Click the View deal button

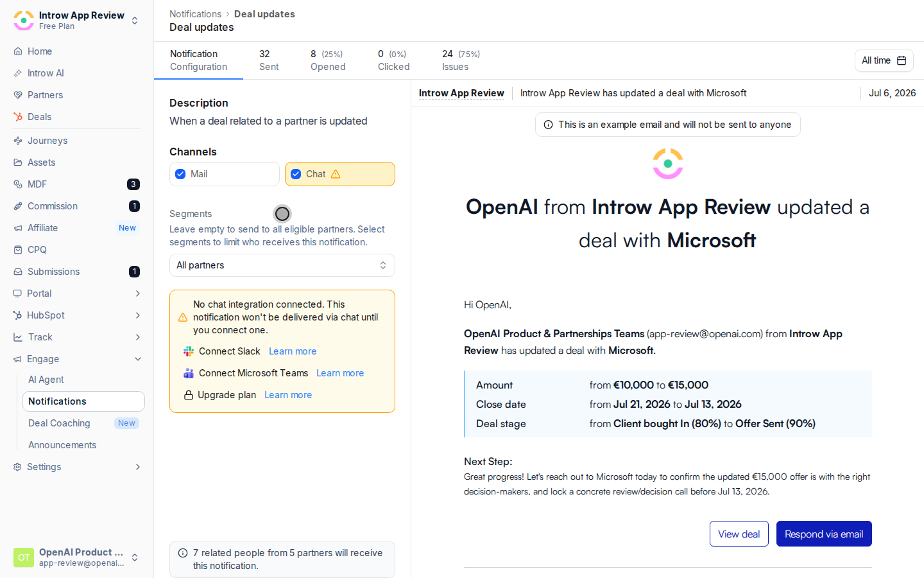pyautogui.click(x=739, y=534)
